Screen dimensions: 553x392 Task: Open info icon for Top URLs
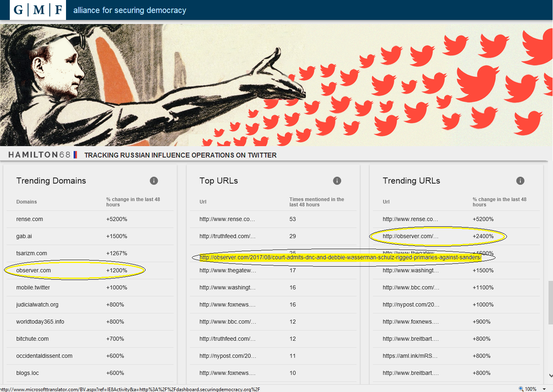337,181
